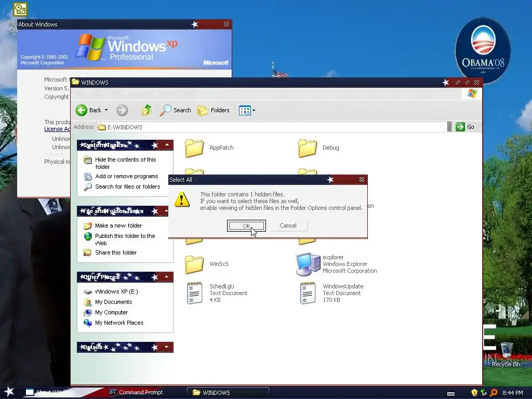The image size is (532, 399).
Task: Open the File menu in Explorer
Action: [79, 94]
